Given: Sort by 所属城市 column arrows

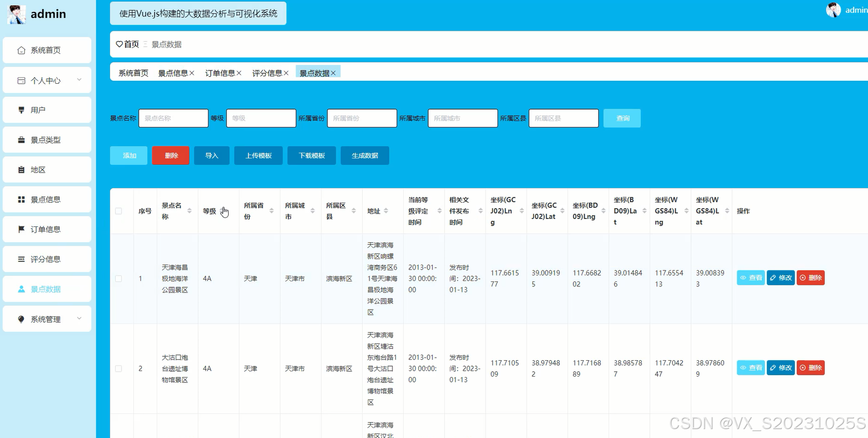Looking at the screenshot, I should click(x=313, y=211).
